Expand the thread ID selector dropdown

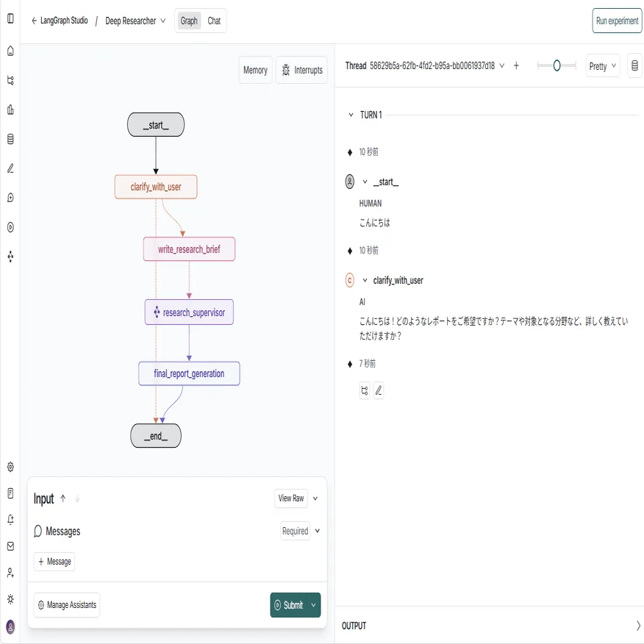(501, 65)
